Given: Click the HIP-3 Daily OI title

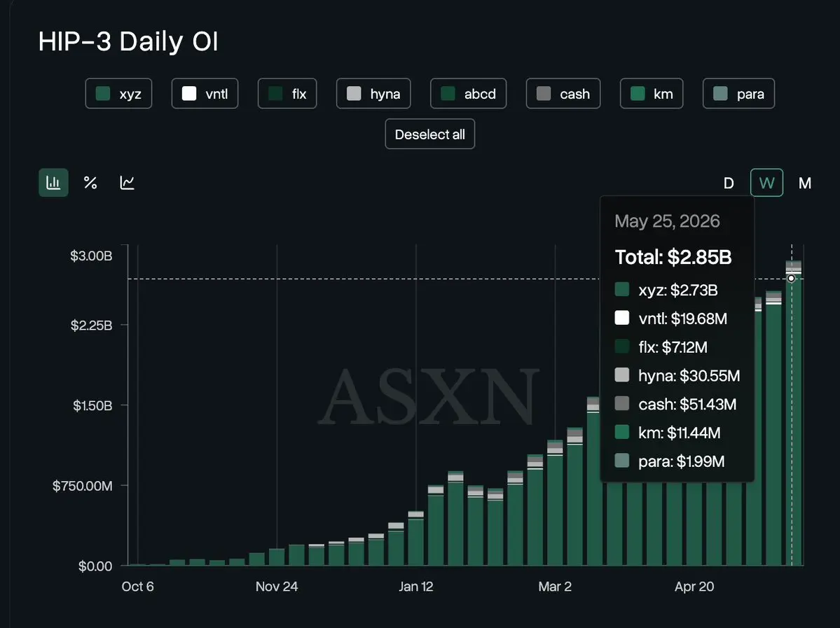Looking at the screenshot, I should coord(128,41).
